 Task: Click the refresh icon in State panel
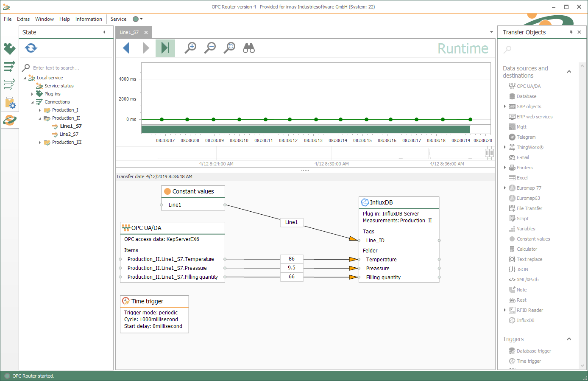31,48
